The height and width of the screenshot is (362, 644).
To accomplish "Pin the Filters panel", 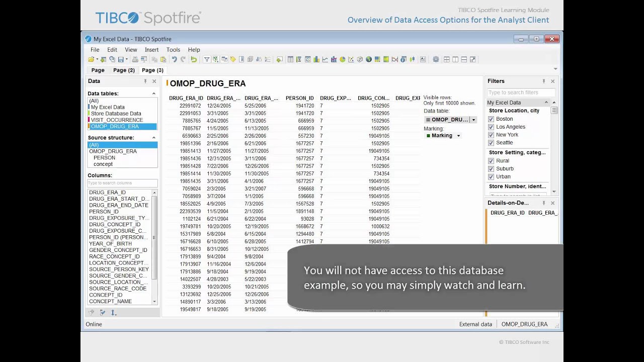I will coord(543,81).
